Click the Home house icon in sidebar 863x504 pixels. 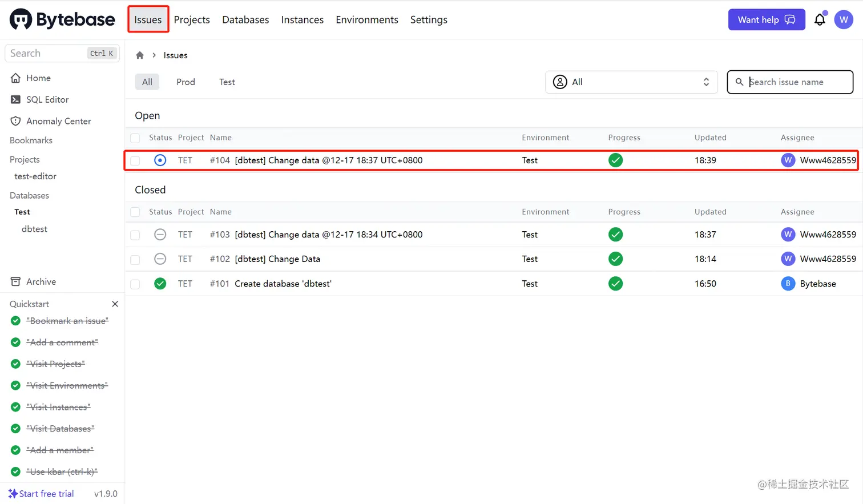15,78
